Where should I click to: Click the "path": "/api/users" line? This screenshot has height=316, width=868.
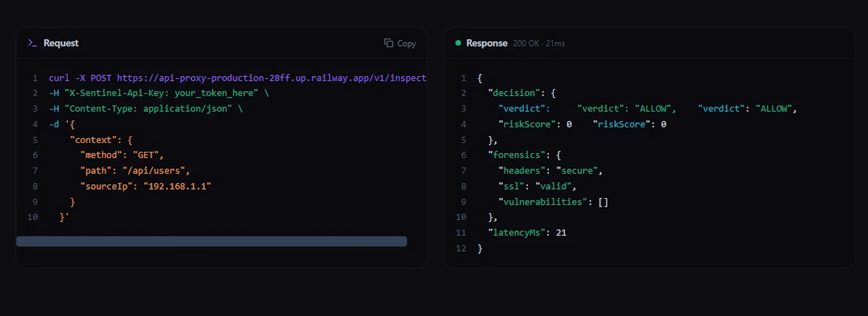click(x=135, y=171)
